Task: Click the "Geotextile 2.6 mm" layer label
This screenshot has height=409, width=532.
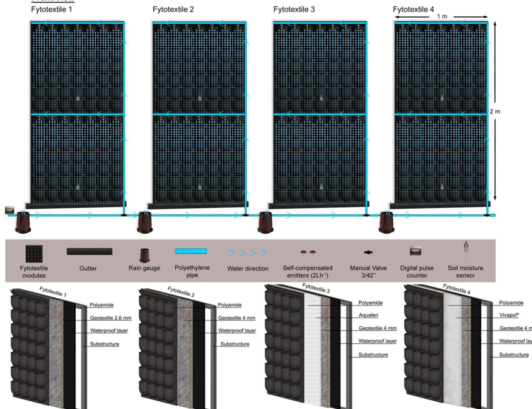Action: point(110,318)
